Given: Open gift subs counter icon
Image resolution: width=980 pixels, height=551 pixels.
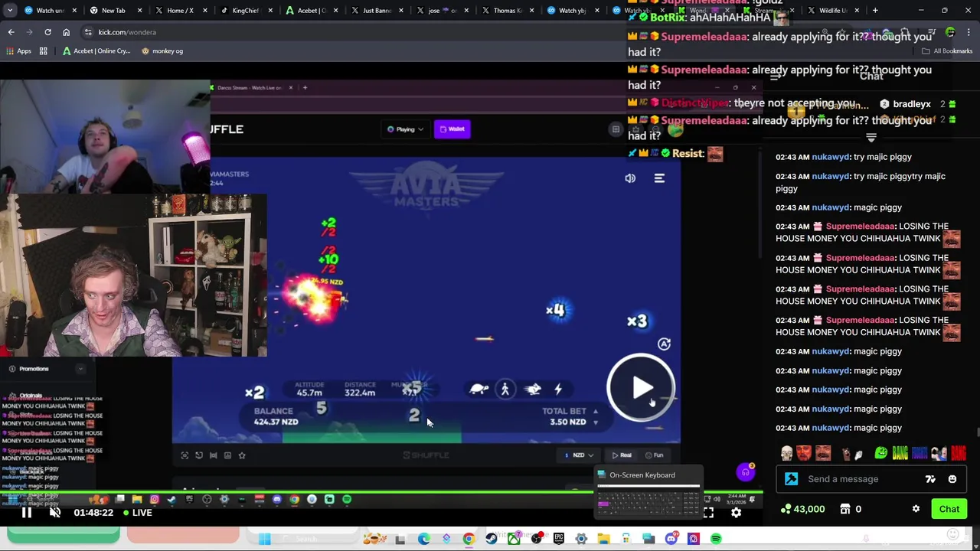Looking at the screenshot, I should tap(851, 509).
